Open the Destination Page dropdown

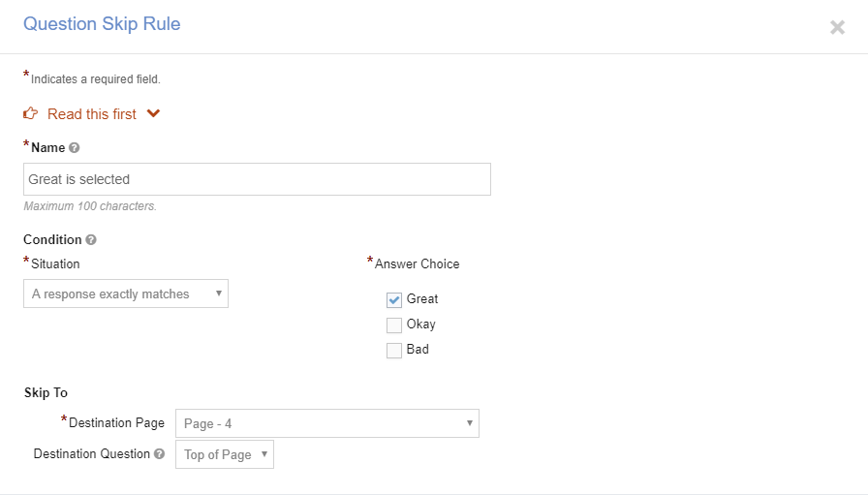(x=327, y=423)
